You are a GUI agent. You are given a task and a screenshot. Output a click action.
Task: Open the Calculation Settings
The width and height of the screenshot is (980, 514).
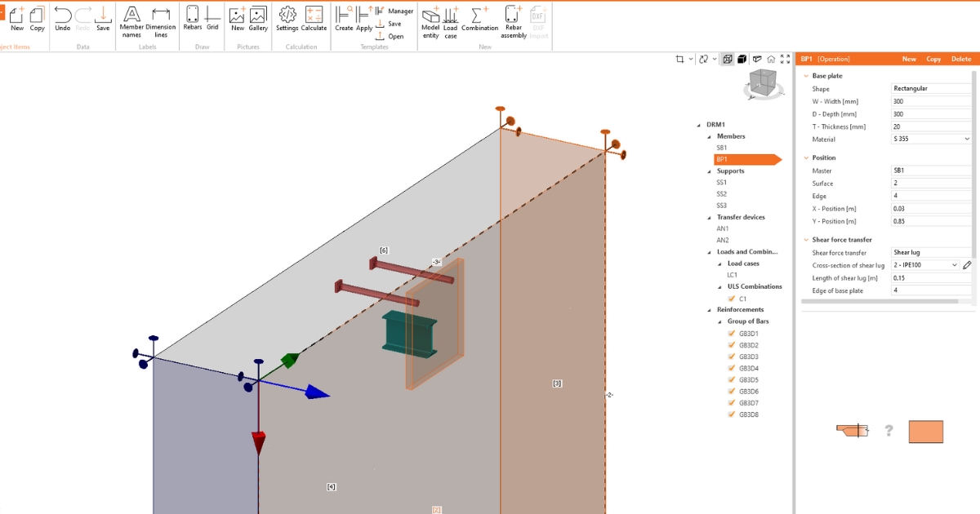click(287, 18)
